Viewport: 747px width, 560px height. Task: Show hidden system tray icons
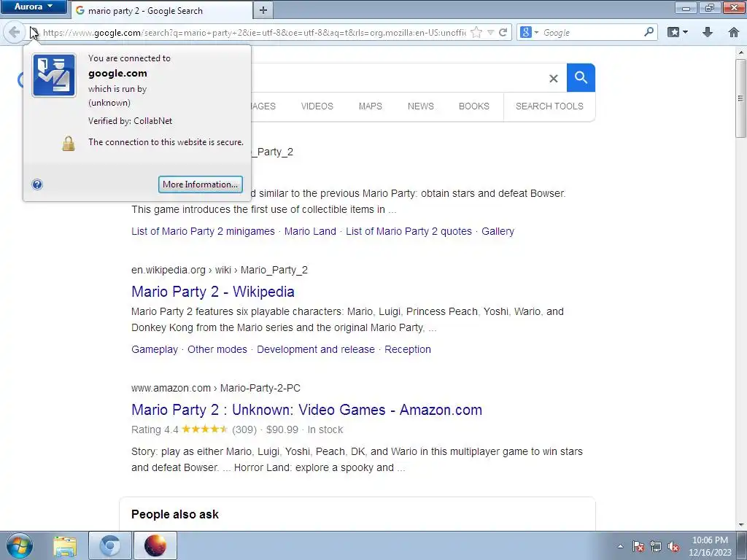(620, 546)
